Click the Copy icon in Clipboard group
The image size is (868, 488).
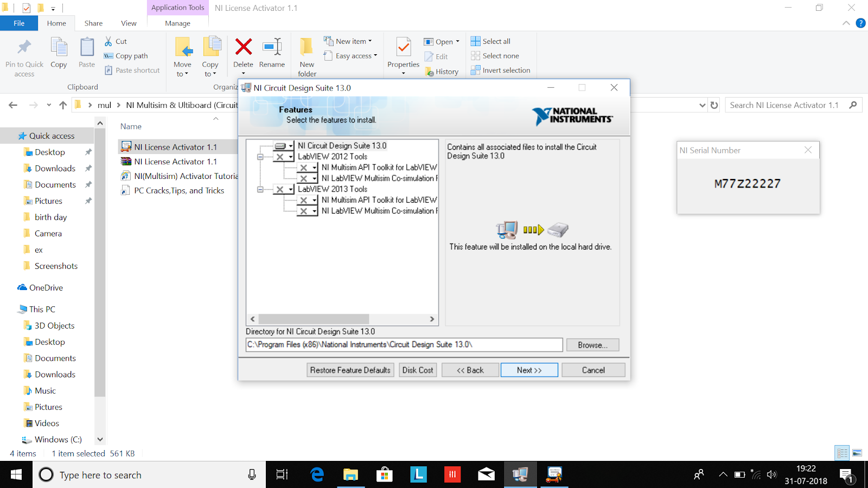click(x=59, y=47)
